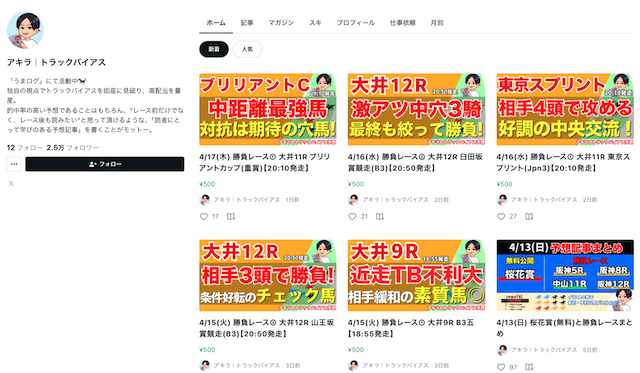Click ¥500 price of ブリリアントカップ article
This screenshot has width=640, height=373.
(207, 184)
